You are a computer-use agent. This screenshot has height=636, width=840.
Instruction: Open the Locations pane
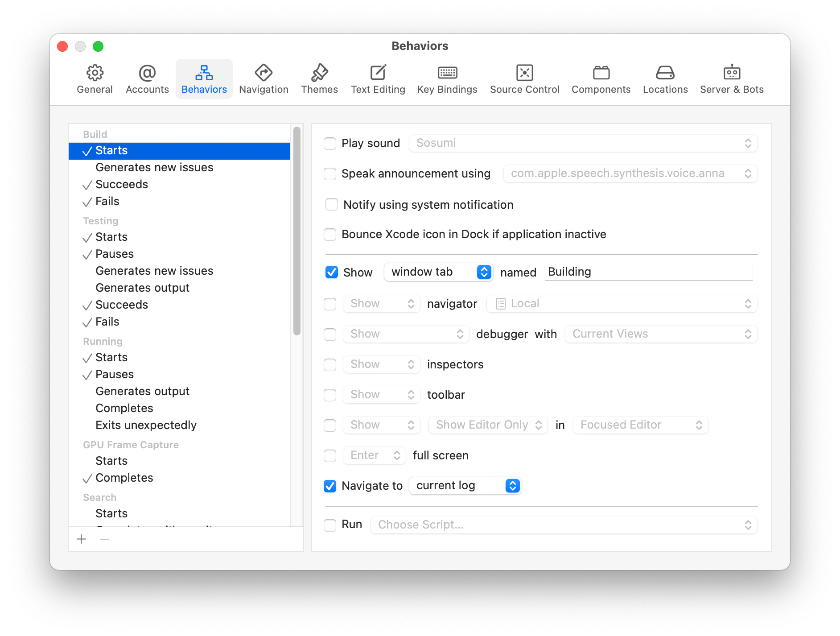665,78
